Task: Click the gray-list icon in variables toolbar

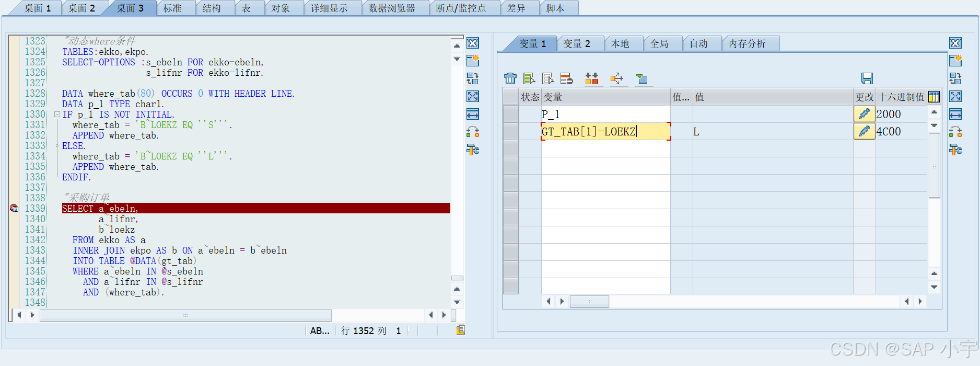Action: coord(548,78)
